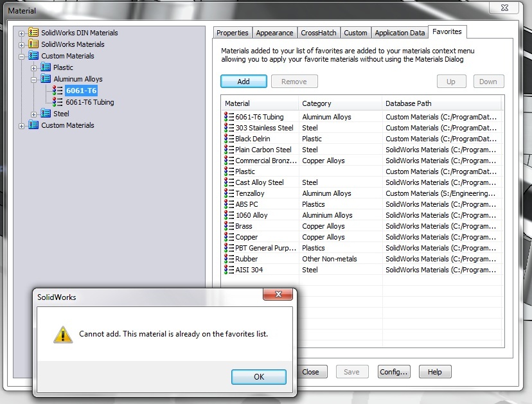Open the Properties tab
This screenshot has width=532, height=404.
point(233,33)
